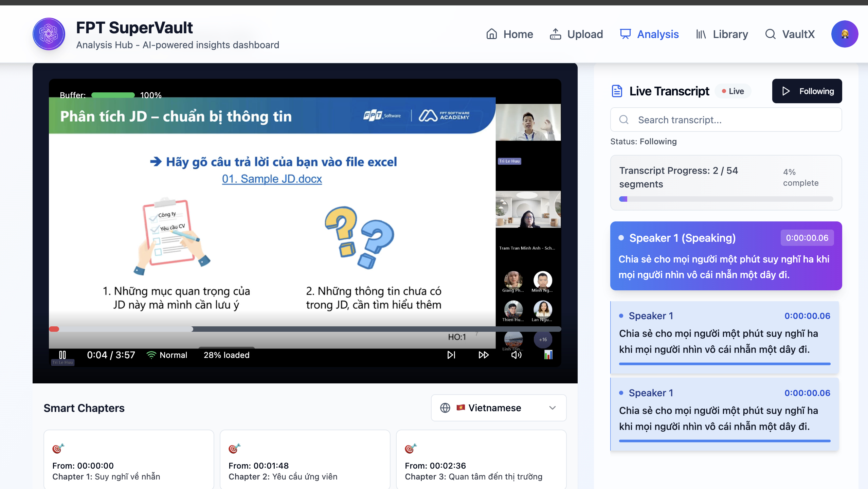
Task: Click the Search transcript input field
Action: pos(726,120)
